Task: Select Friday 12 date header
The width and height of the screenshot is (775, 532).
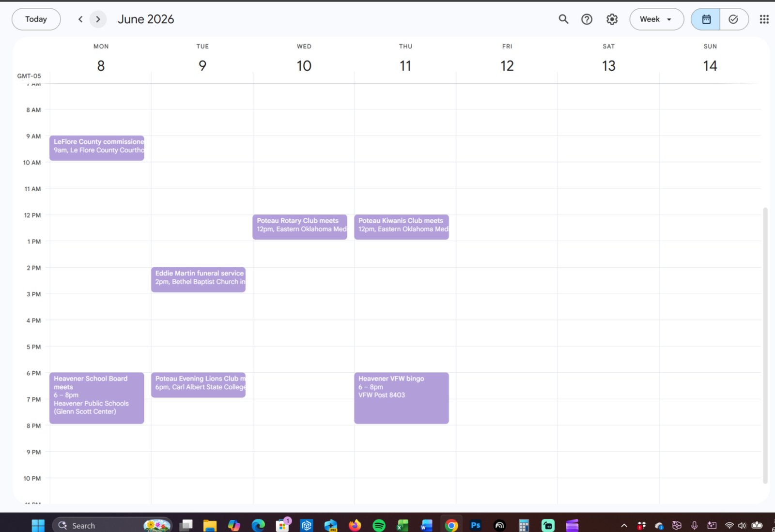Action: tap(507, 65)
